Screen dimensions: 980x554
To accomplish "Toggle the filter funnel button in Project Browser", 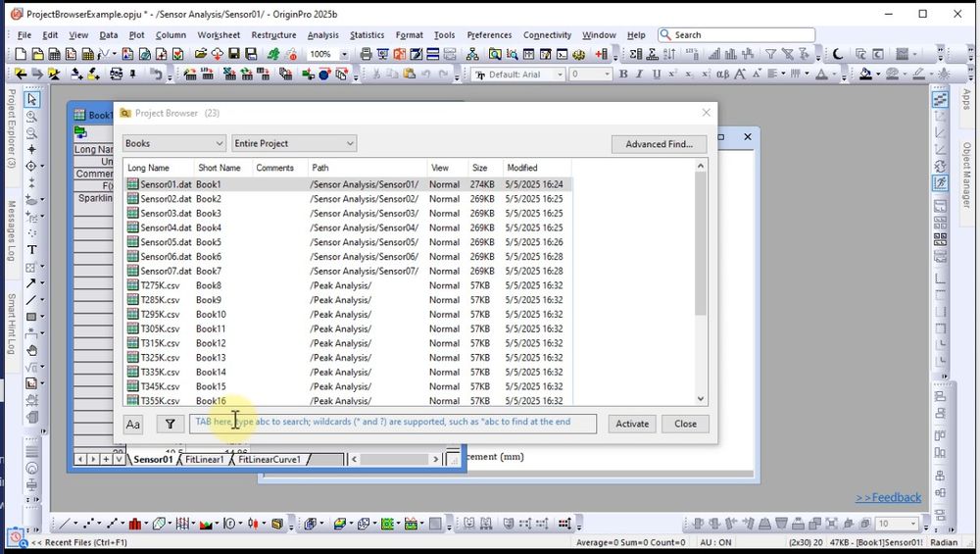I will tap(170, 424).
